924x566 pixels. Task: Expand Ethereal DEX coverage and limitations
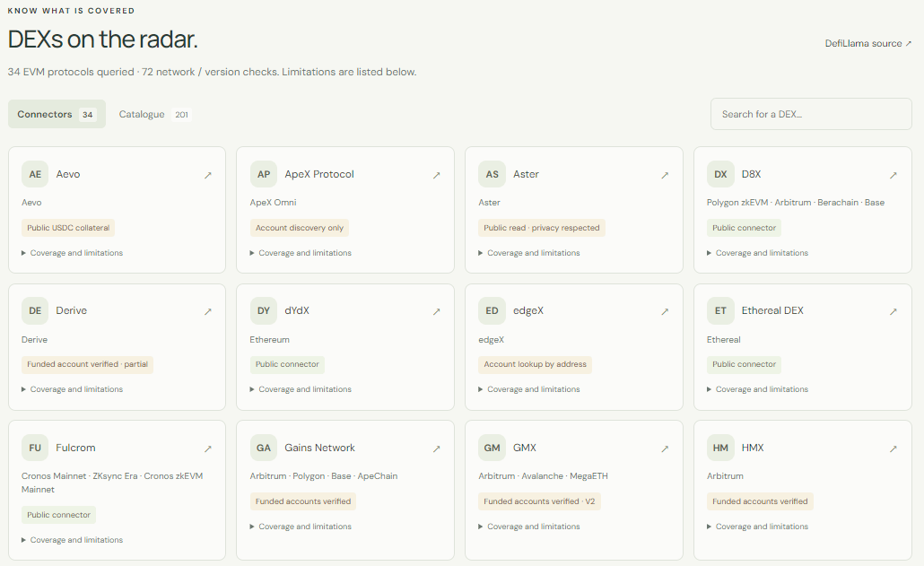[x=758, y=389]
